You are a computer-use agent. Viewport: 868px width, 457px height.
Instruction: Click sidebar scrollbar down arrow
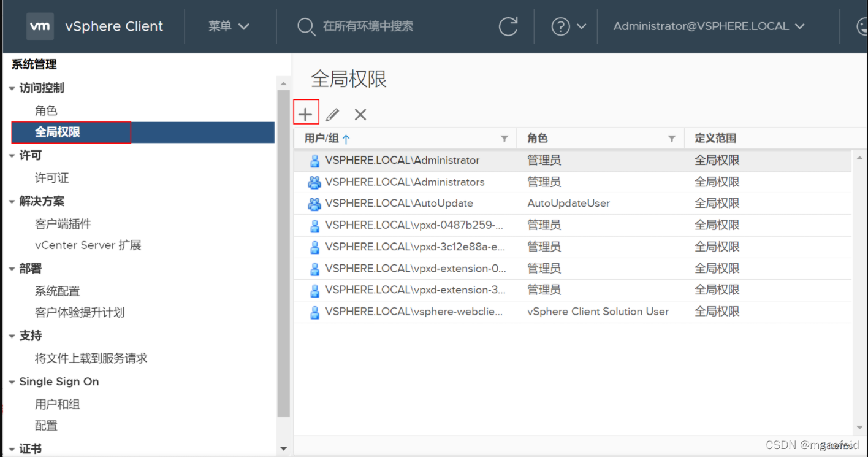click(283, 449)
